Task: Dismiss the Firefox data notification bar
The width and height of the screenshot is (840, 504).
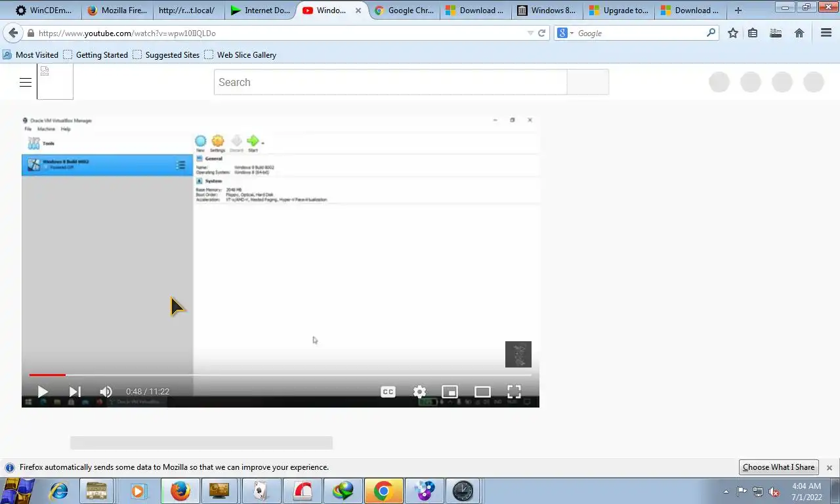Action: tap(829, 468)
